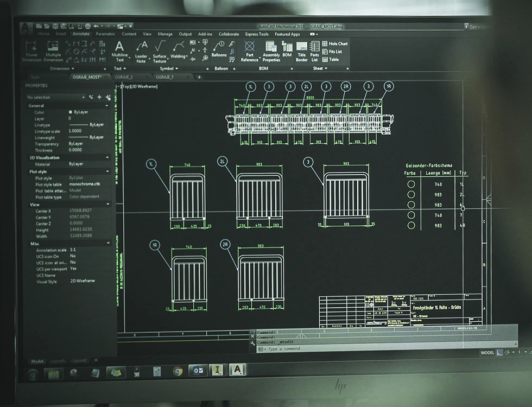Expand the Symbol panel dropdown
Screen dimensions: 532x407
[x=169, y=68]
